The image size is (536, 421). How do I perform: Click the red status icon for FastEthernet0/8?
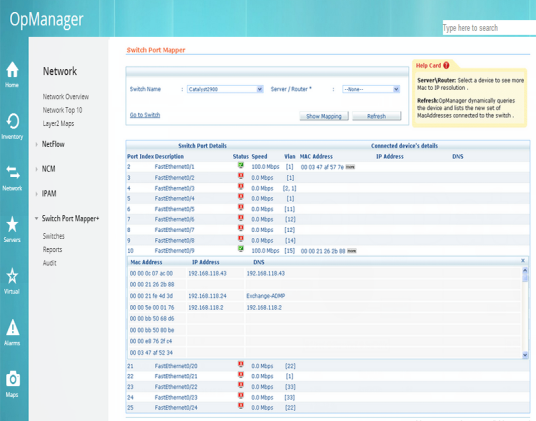tap(241, 239)
